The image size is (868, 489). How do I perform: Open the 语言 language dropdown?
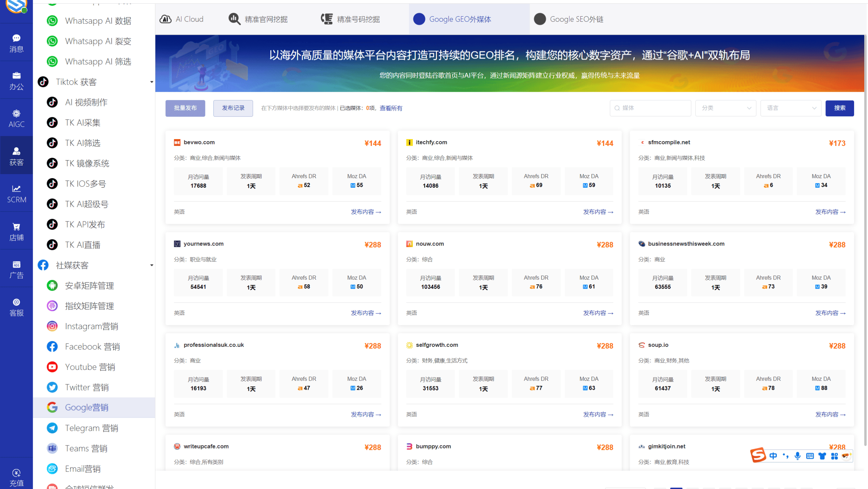click(791, 108)
